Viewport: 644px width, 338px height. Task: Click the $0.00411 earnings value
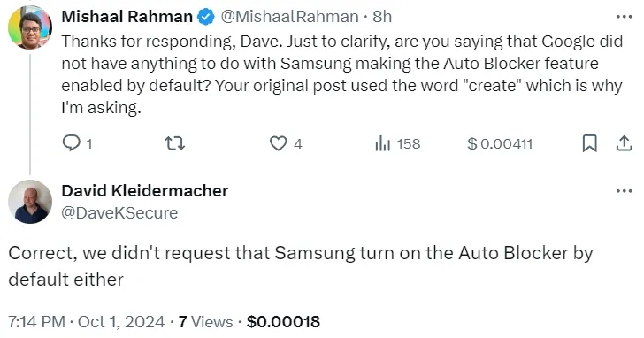(500, 143)
